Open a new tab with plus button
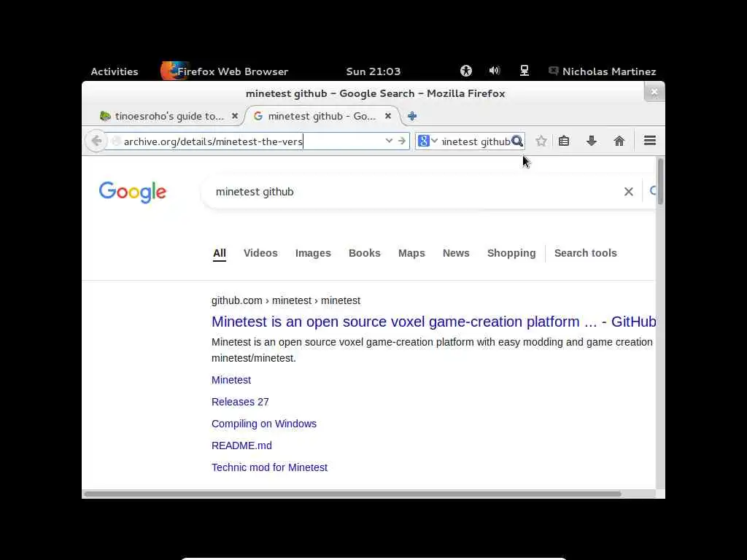 click(413, 116)
